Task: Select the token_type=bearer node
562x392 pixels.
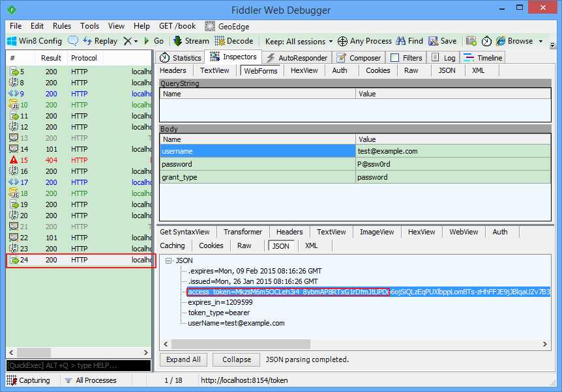Action: pos(218,313)
